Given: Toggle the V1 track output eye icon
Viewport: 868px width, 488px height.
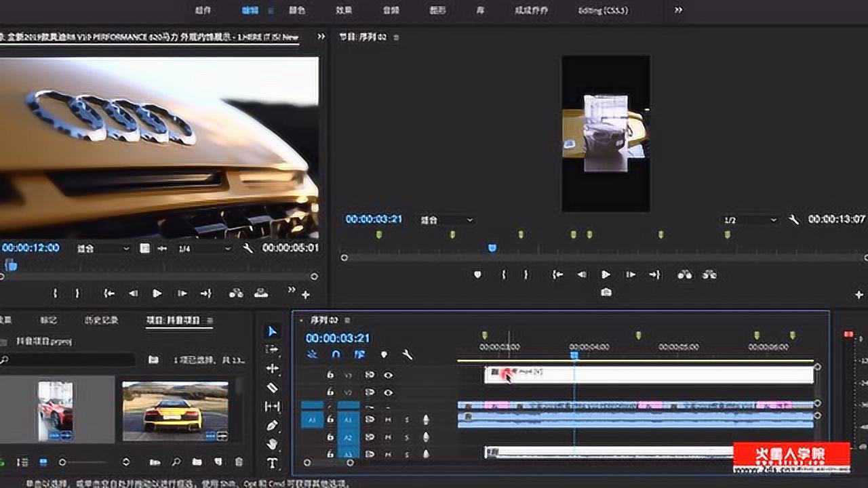Looking at the screenshot, I should click(389, 392).
